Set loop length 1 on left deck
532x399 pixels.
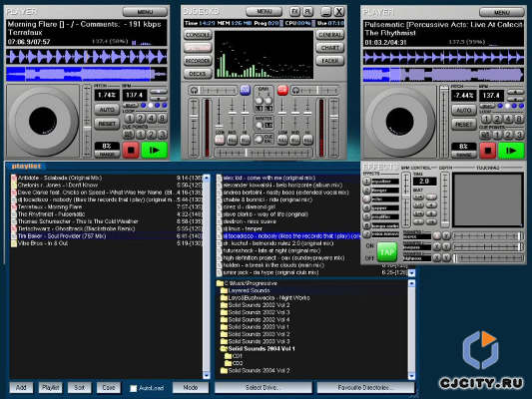(129, 119)
